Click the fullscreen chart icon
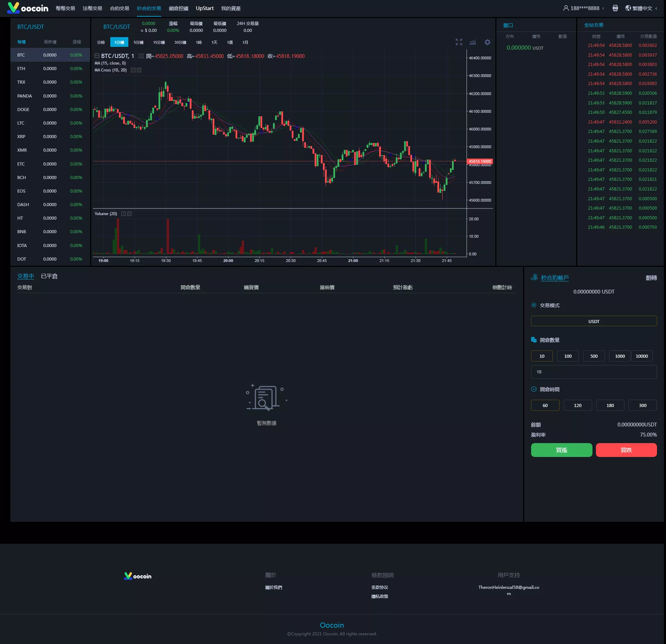This screenshot has width=666, height=644. 459,42
